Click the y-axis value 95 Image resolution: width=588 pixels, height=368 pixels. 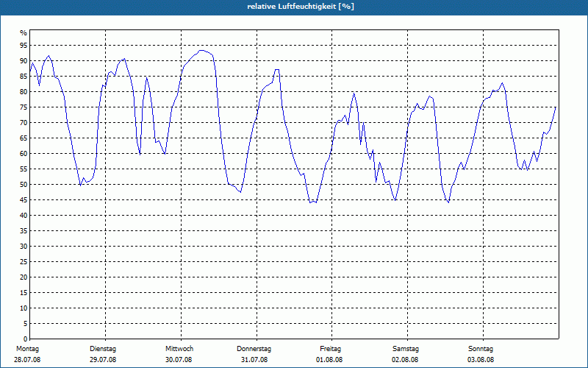pos(24,46)
